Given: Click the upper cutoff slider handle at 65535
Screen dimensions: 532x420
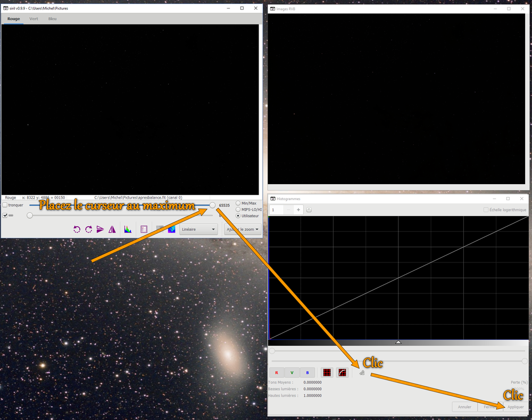Looking at the screenshot, I should pos(212,205).
